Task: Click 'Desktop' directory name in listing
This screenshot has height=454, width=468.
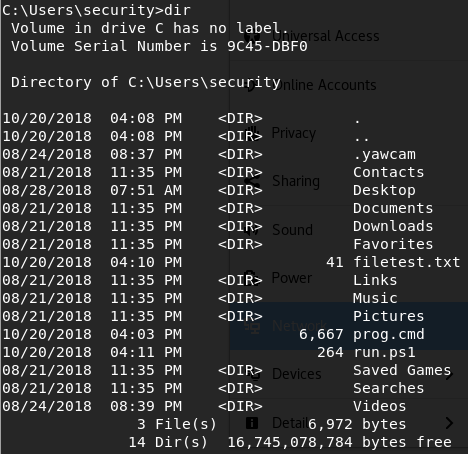Action: [x=384, y=191]
